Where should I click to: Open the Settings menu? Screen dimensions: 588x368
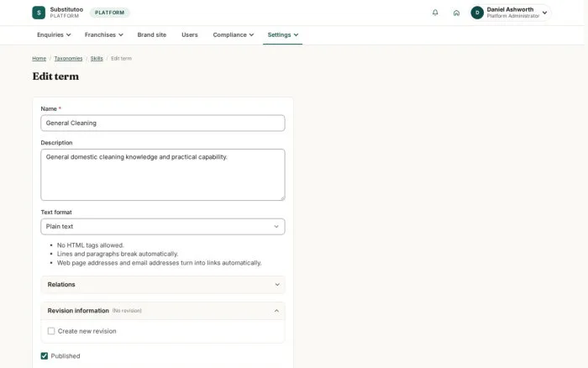point(283,35)
